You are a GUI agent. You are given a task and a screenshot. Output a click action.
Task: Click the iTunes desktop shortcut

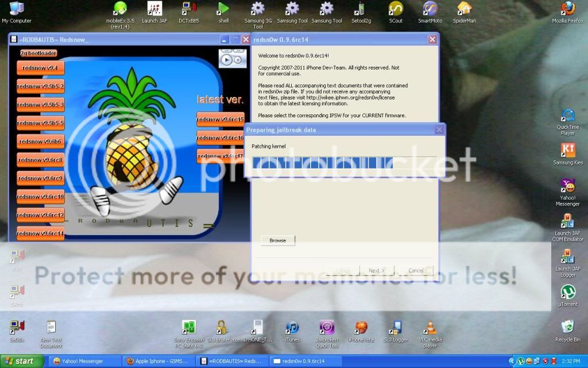coord(292,331)
